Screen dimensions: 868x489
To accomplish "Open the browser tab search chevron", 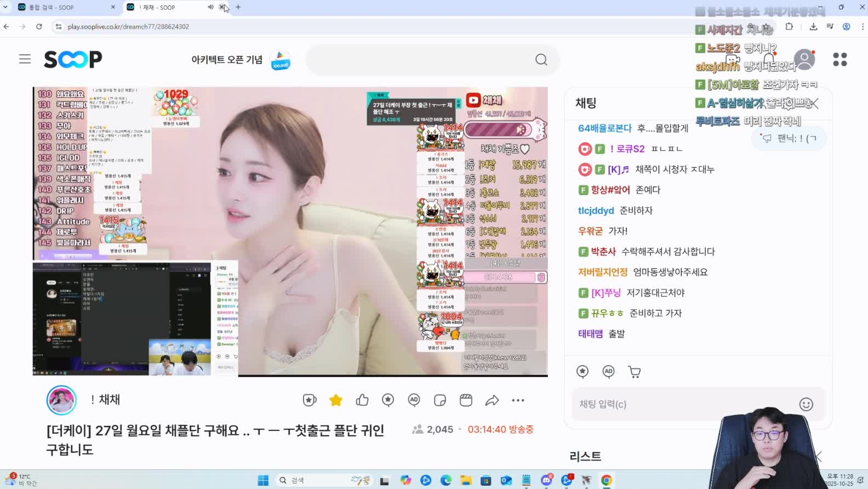I will 5,7.
